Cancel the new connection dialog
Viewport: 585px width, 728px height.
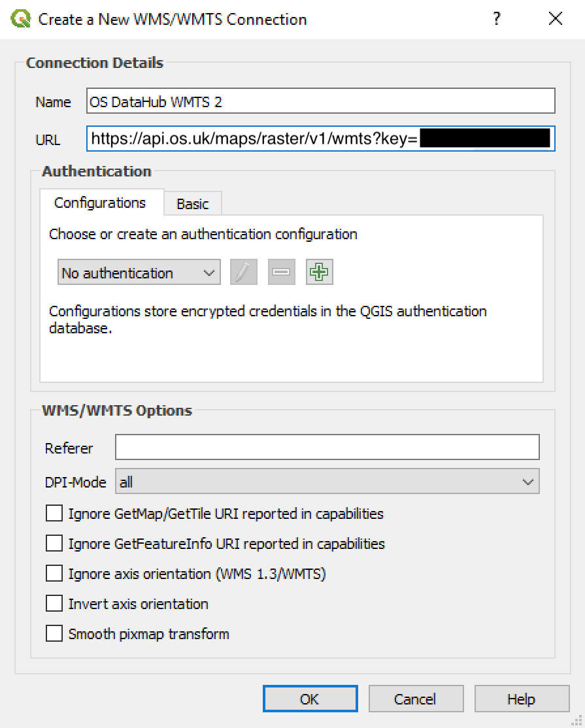416,698
